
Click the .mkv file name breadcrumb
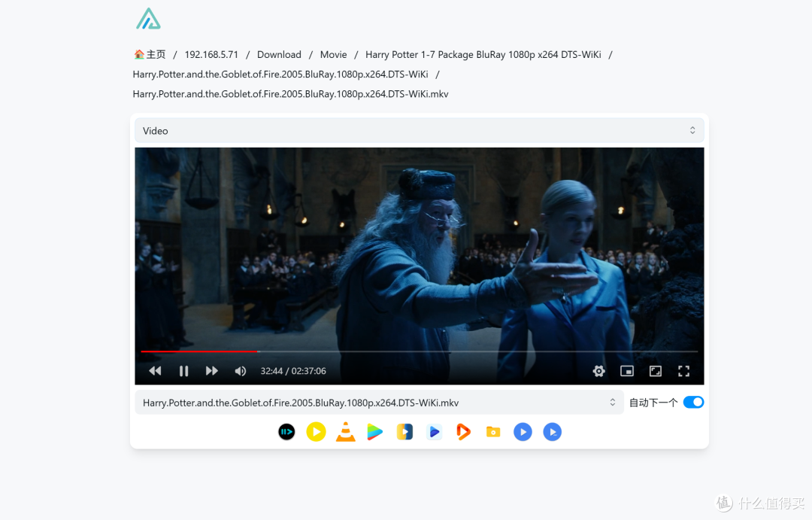pyautogui.click(x=290, y=94)
